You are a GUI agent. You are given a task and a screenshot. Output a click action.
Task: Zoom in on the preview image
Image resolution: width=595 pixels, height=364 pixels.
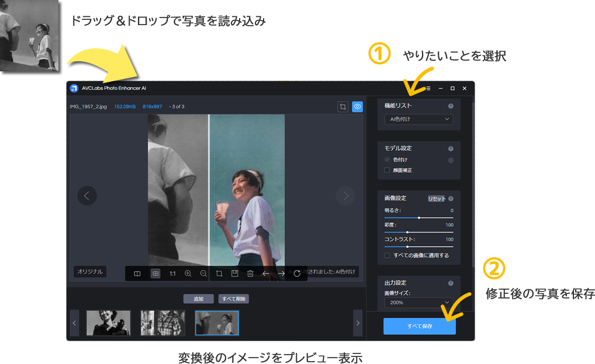coord(188,273)
